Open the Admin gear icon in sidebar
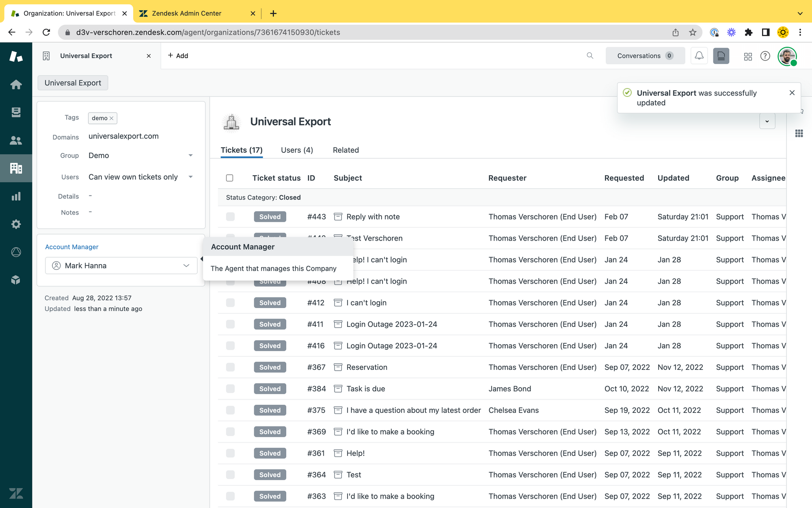 point(16,224)
